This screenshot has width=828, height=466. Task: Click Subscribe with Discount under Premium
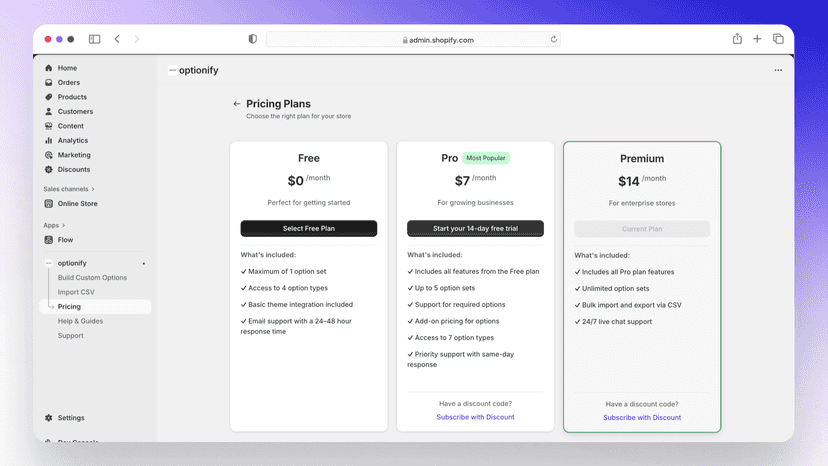pyautogui.click(x=642, y=418)
